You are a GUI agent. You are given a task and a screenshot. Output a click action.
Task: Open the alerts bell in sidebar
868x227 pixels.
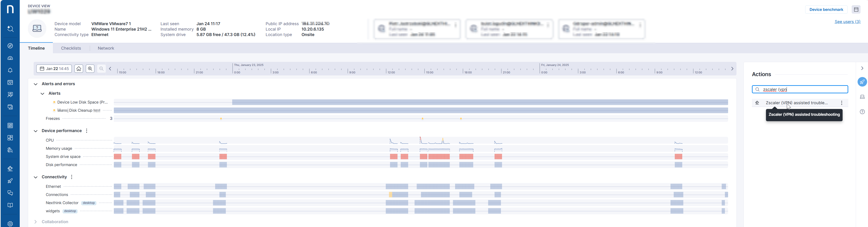pos(10,70)
